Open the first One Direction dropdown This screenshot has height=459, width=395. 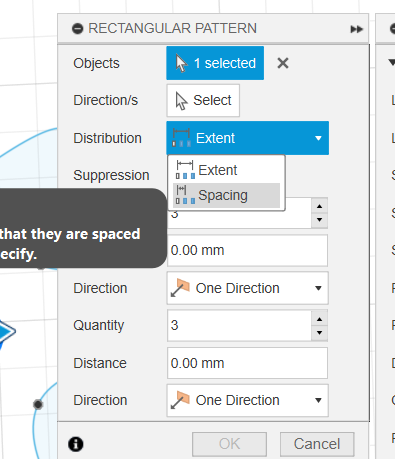point(247,288)
